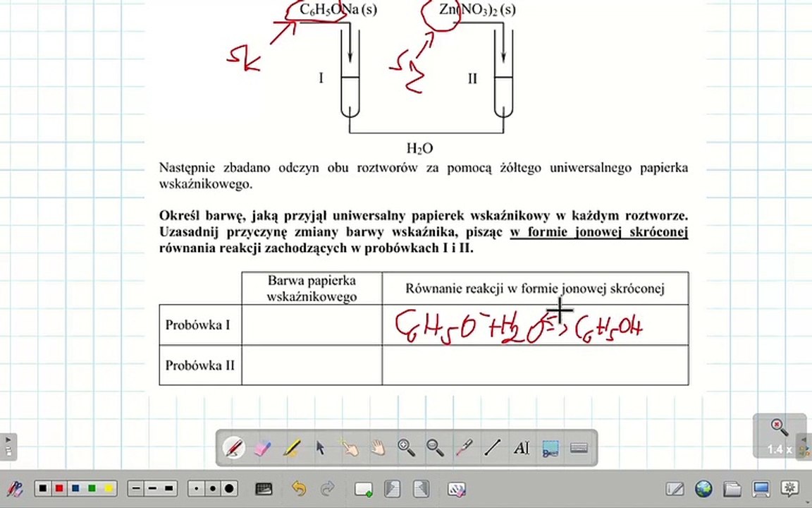Undo the last stroke
The height and width of the screenshot is (508, 812).
(299, 488)
